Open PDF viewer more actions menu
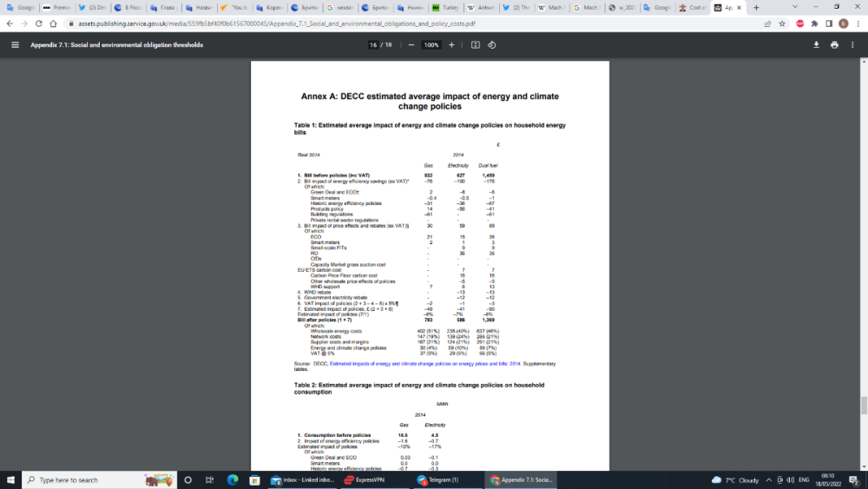This screenshot has width=868, height=489. pyautogui.click(x=852, y=44)
